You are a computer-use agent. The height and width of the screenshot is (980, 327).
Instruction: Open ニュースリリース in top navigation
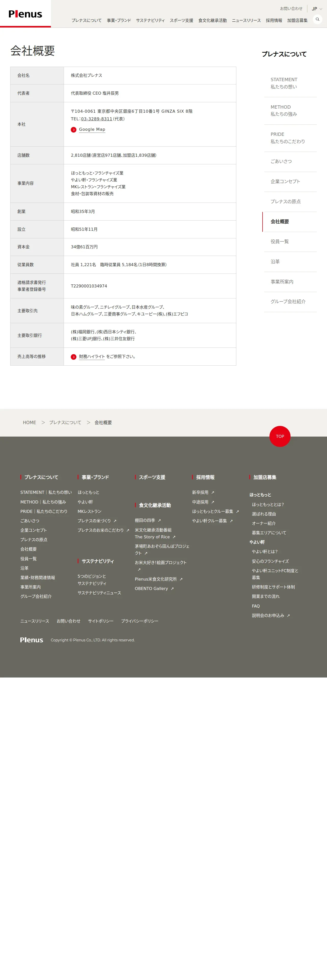(x=246, y=21)
